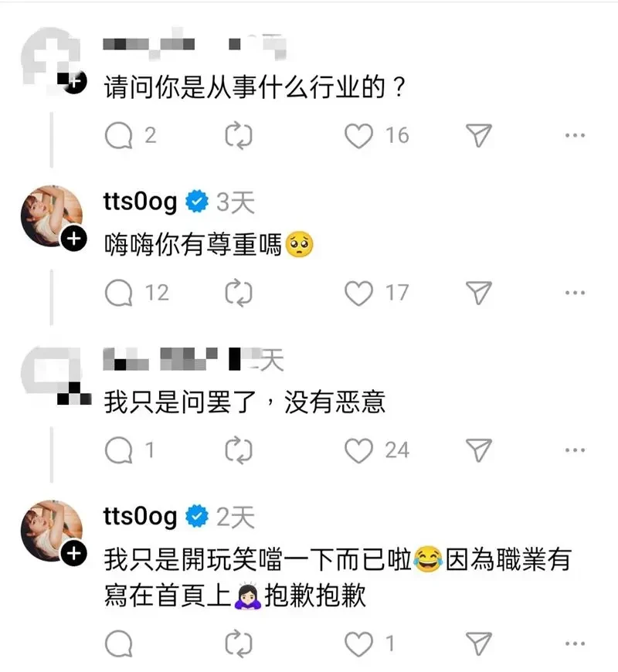The width and height of the screenshot is (618, 672).
Task: Like tts0og's reply with 17 likes
Action: tap(358, 294)
